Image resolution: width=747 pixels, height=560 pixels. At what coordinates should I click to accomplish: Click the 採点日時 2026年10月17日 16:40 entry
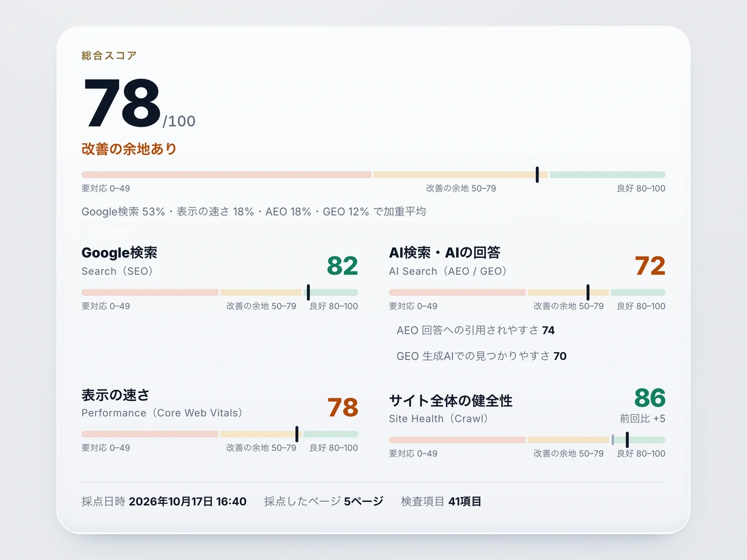click(164, 502)
